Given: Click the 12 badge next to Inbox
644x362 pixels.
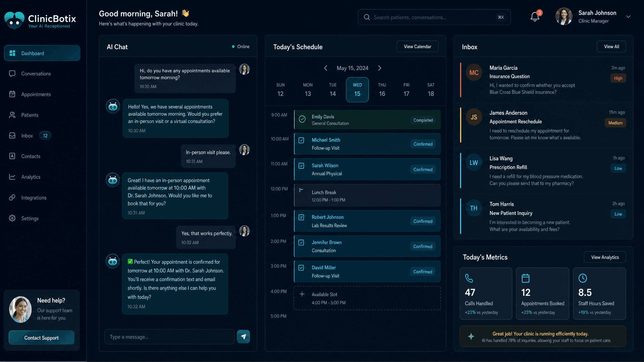Looking at the screenshot, I should [45, 136].
